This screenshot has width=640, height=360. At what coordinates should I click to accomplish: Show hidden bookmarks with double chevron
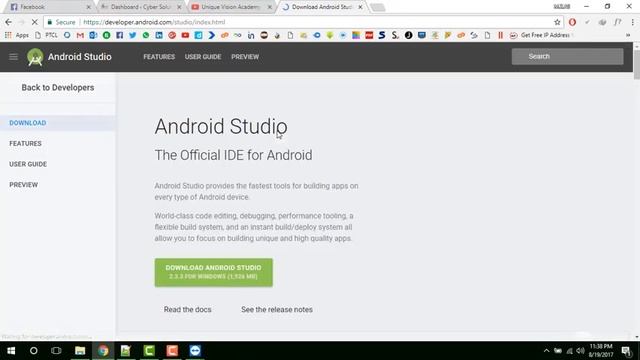pyautogui.click(x=628, y=36)
